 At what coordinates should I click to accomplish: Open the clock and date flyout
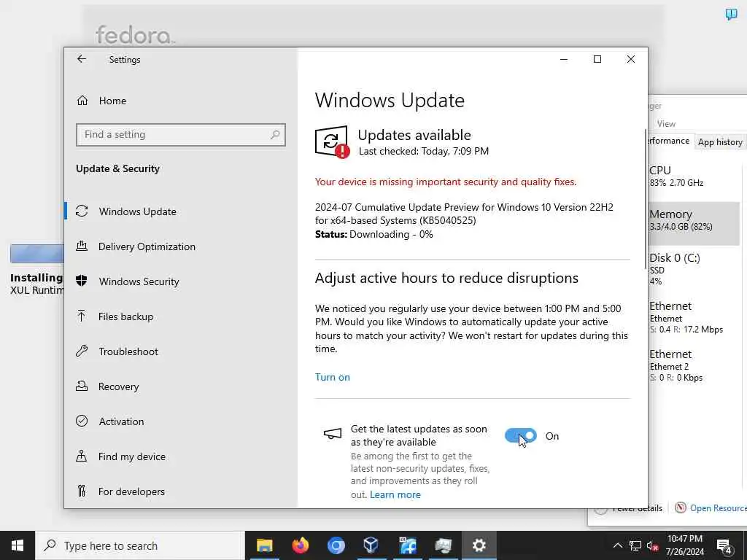tap(685, 545)
